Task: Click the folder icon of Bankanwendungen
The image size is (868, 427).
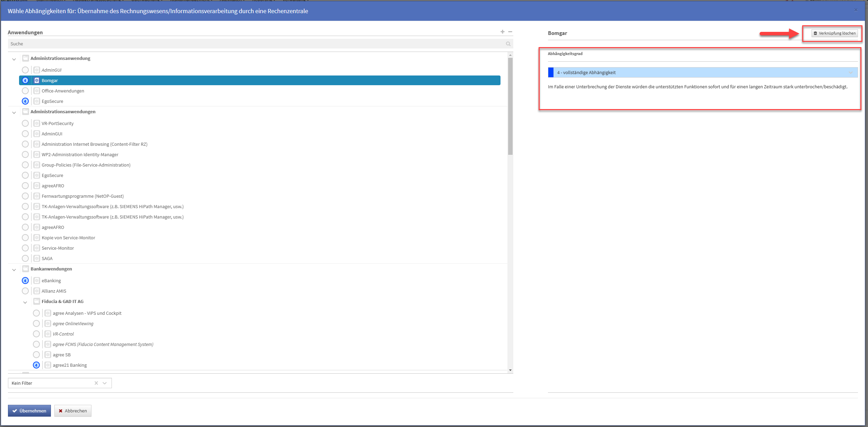Action: point(25,269)
